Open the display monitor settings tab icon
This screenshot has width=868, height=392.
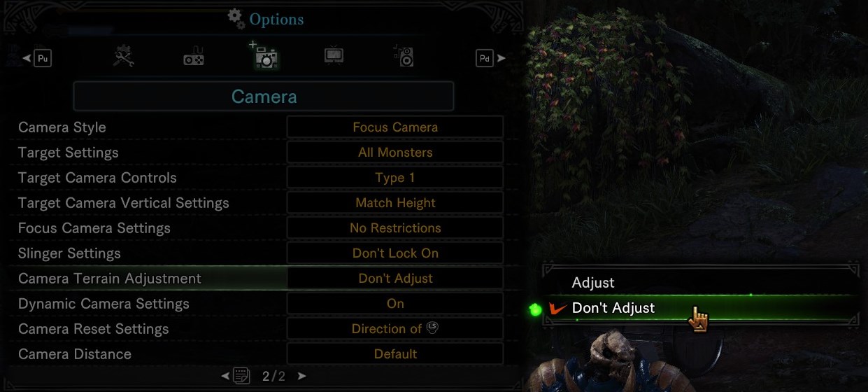point(334,56)
